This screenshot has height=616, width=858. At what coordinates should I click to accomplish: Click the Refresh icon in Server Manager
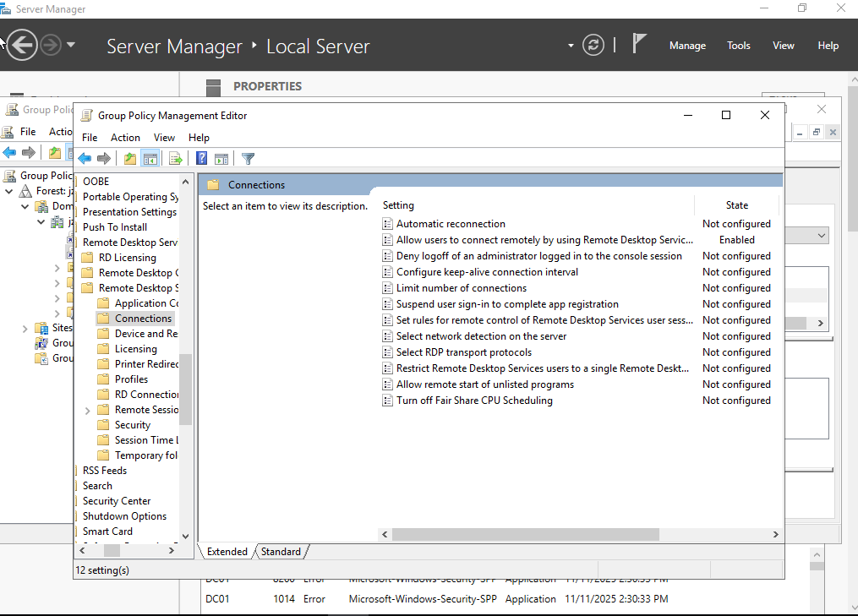click(593, 46)
